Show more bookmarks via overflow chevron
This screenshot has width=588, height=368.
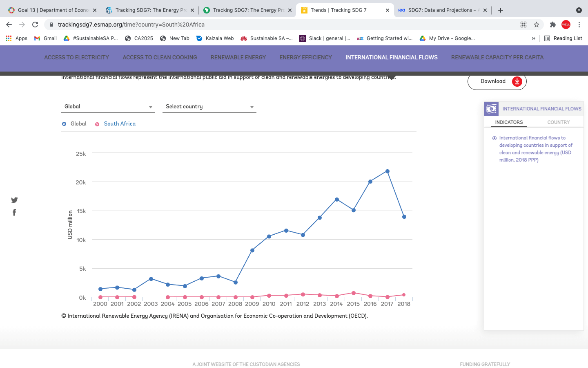(x=533, y=38)
